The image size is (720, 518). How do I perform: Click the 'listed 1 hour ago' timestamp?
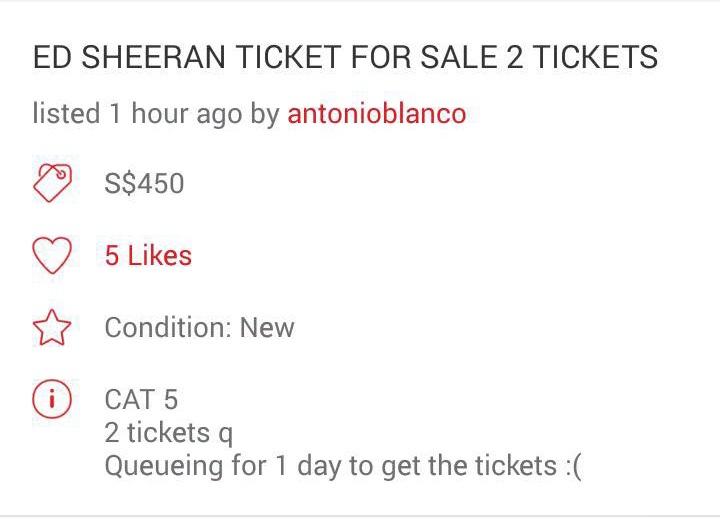(137, 114)
